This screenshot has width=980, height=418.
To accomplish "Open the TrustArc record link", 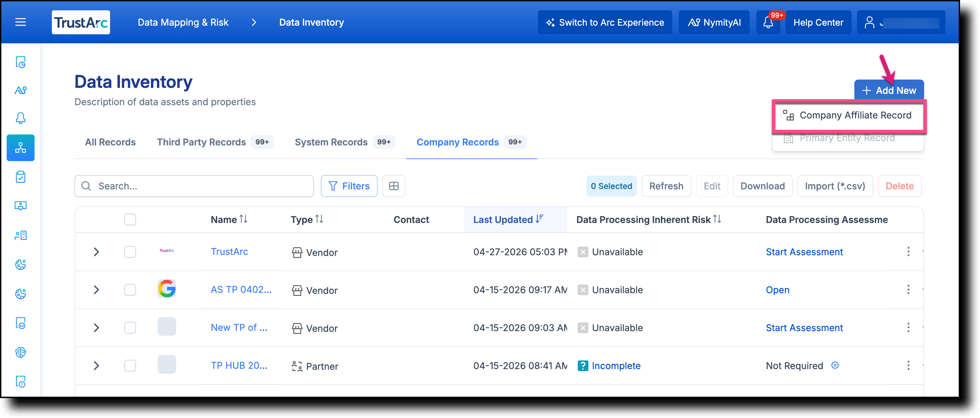I will point(229,251).
